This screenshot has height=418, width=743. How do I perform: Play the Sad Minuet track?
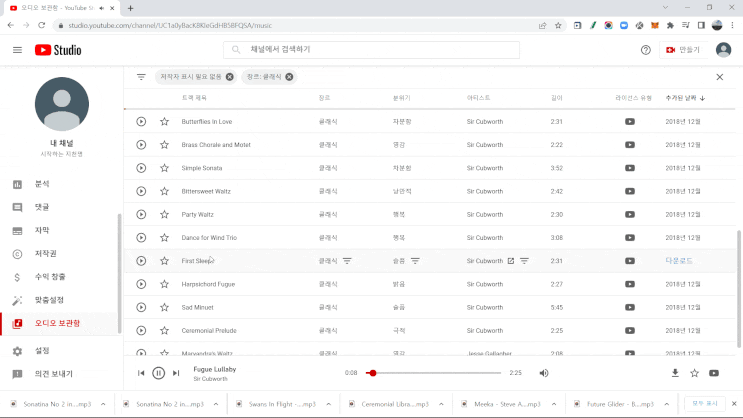point(141,308)
